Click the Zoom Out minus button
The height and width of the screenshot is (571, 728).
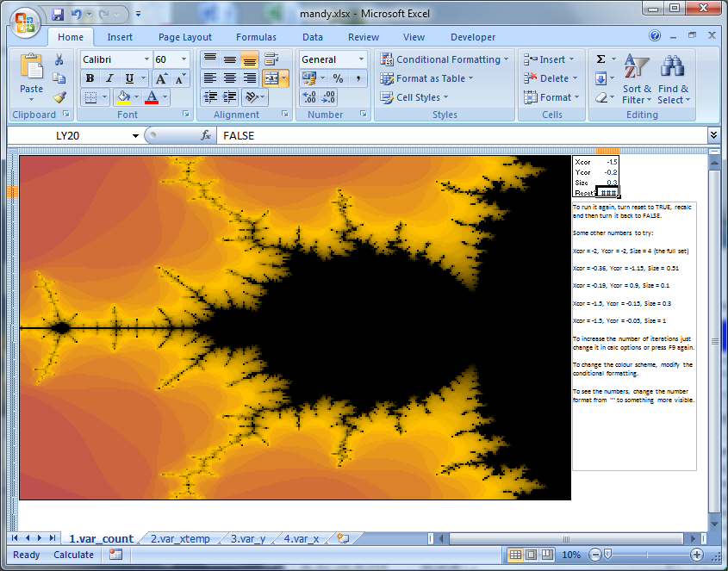pyautogui.click(x=594, y=555)
